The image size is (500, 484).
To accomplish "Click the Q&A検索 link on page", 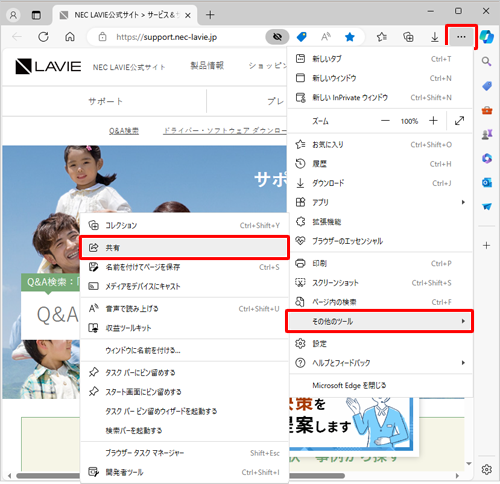I will tap(124, 131).
